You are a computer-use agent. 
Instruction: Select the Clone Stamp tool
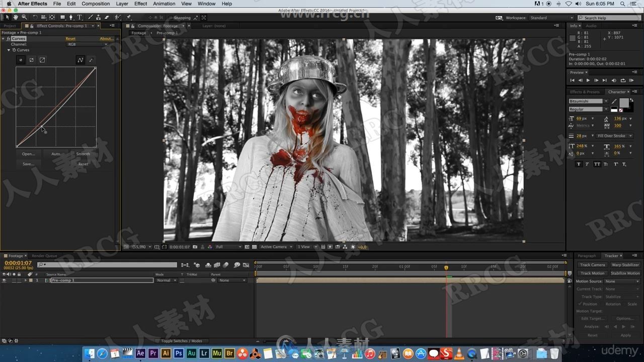coord(99,17)
